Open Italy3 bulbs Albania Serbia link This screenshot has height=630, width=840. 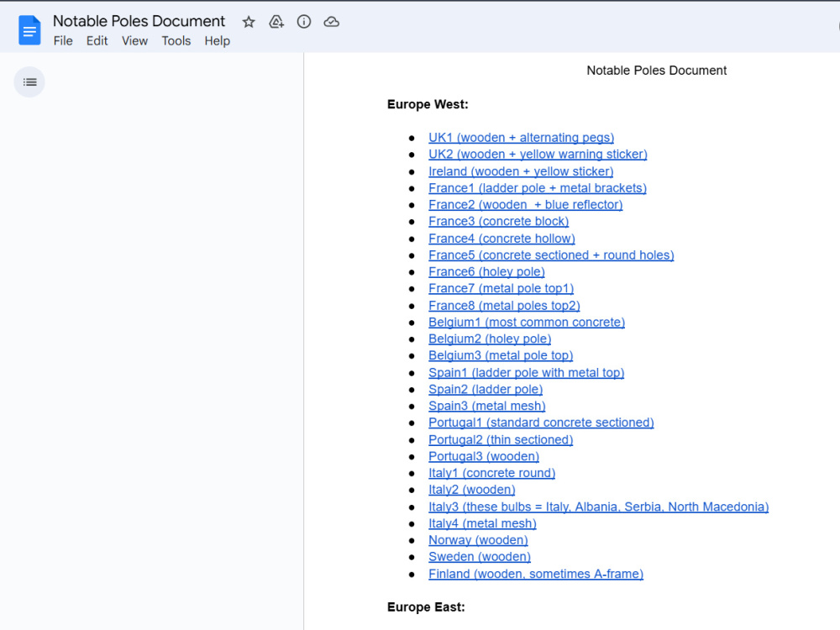point(598,507)
